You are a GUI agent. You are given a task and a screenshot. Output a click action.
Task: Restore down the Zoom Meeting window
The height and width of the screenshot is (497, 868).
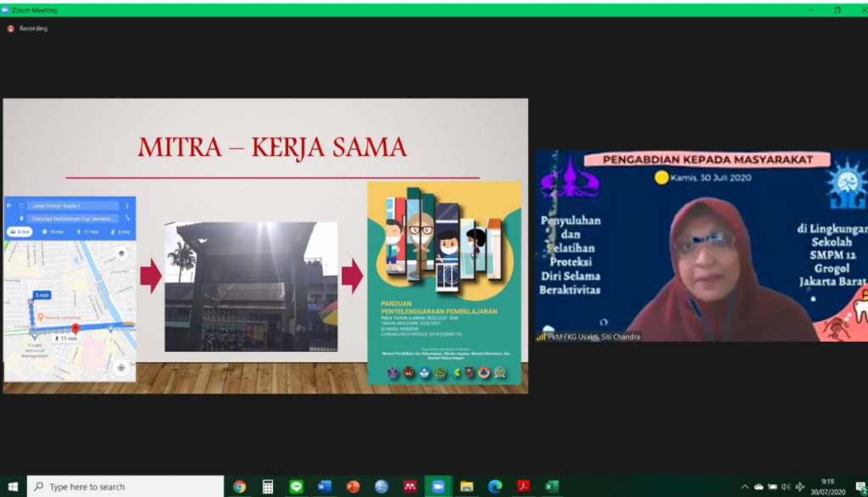pos(837,9)
